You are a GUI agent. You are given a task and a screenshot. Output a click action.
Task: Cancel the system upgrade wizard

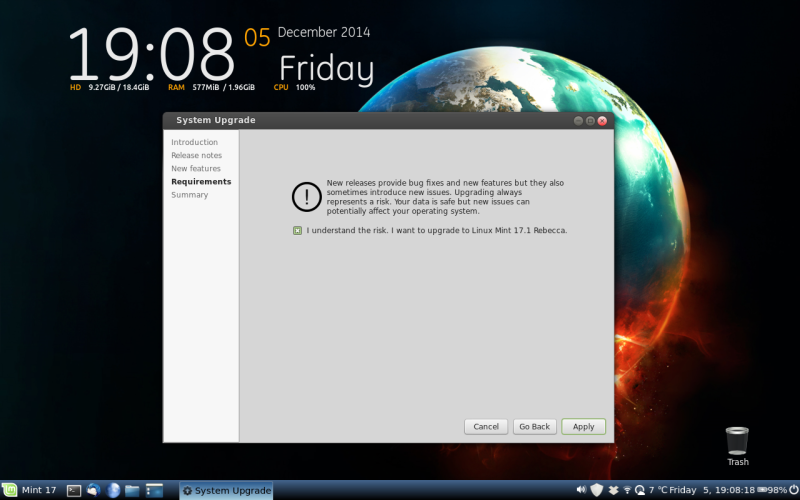point(486,426)
